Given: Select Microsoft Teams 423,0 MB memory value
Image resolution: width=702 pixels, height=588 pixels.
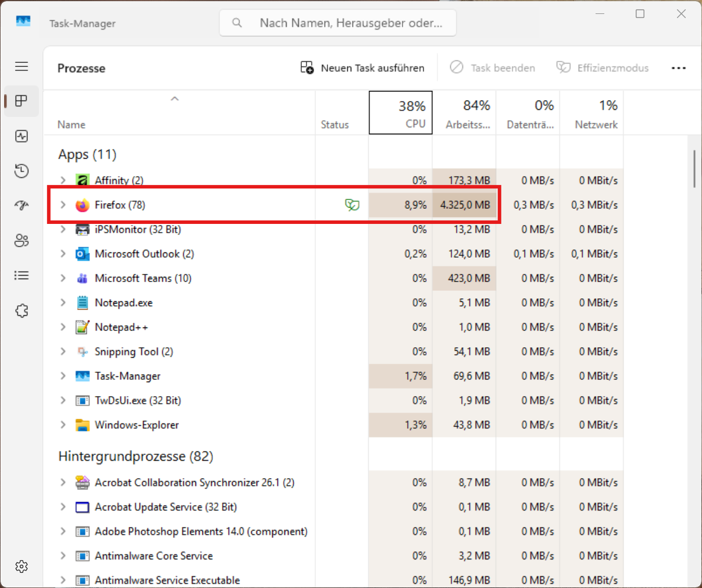Looking at the screenshot, I should pos(465,278).
